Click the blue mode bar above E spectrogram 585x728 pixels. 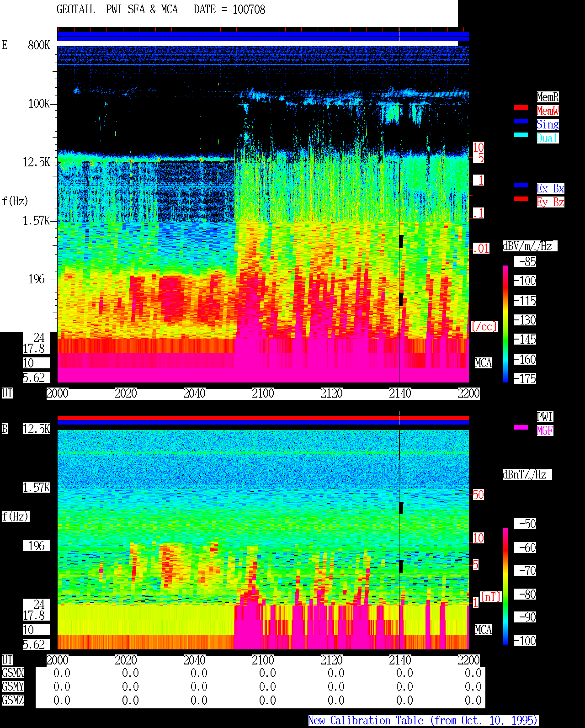coord(263,36)
